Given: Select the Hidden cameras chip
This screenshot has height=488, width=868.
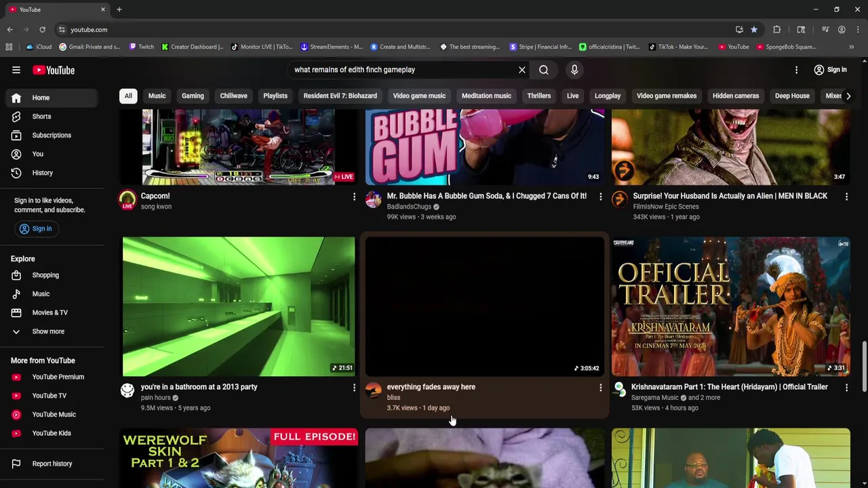Looking at the screenshot, I should pos(736,96).
